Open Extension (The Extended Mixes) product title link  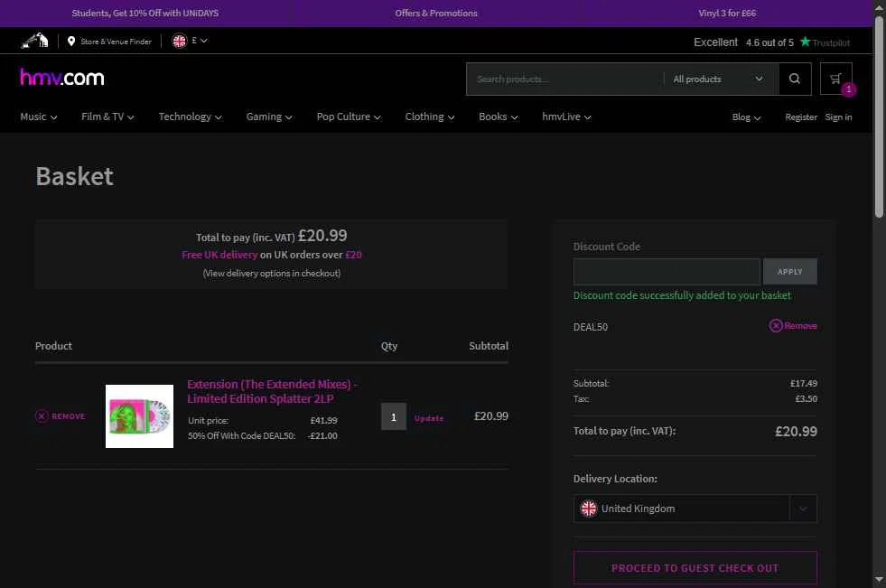pyautogui.click(x=272, y=391)
